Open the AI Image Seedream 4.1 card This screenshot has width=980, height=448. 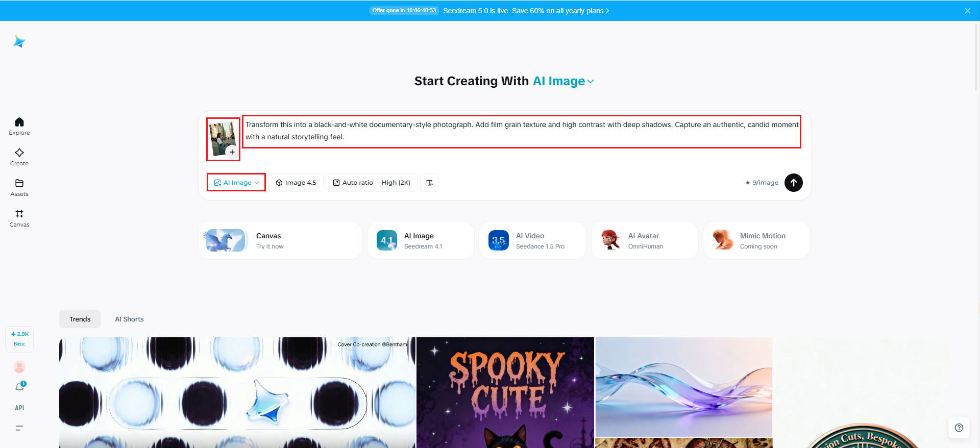(x=421, y=240)
